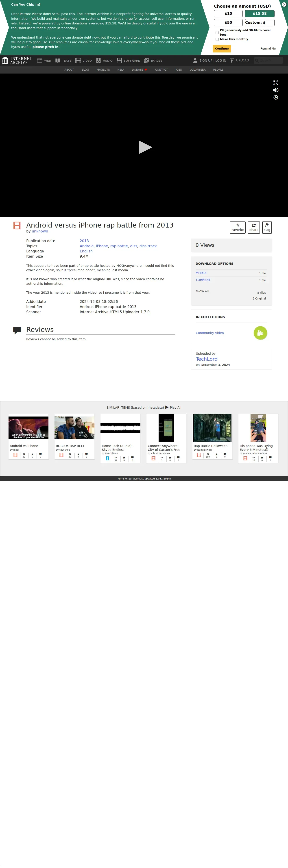
Task: Open the Audio section icon
Action: [x=98, y=61]
